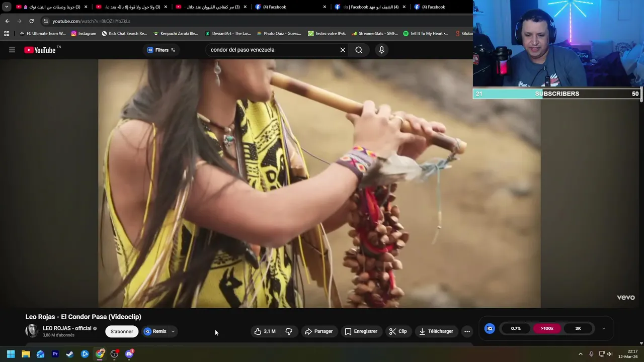
Task: Close the سر كفتاجي القيروان tab
Action: (x=245, y=7)
